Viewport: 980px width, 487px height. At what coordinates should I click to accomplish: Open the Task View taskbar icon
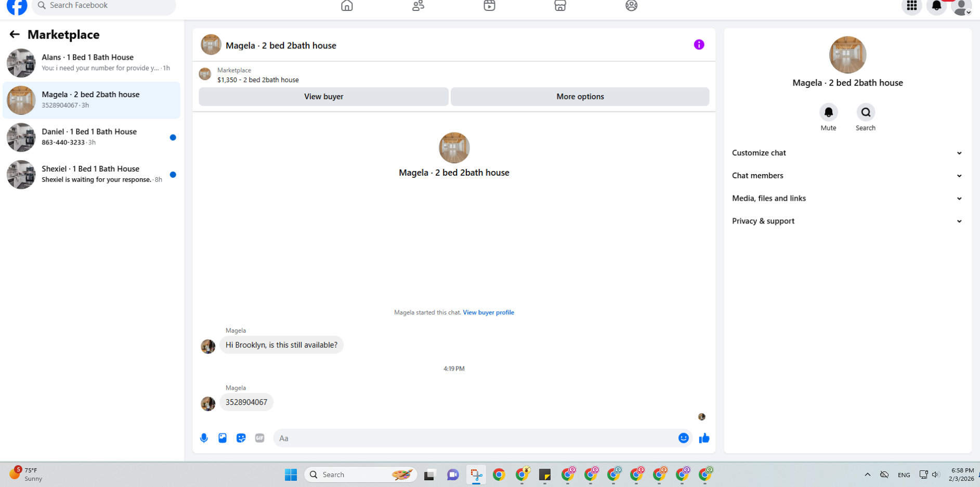click(x=429, y=475)
